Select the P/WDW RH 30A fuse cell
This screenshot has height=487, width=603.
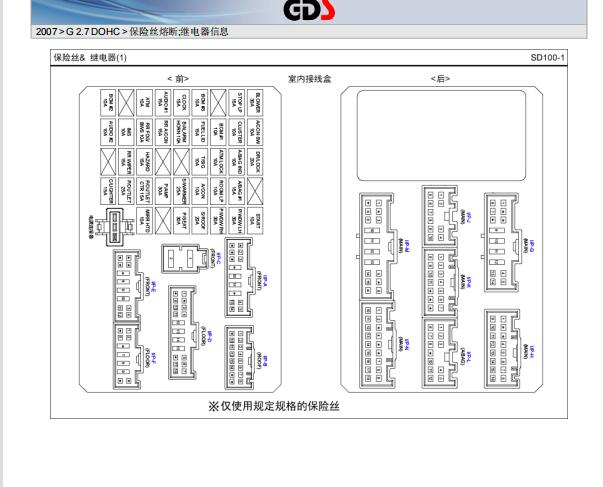click(218, 220)
